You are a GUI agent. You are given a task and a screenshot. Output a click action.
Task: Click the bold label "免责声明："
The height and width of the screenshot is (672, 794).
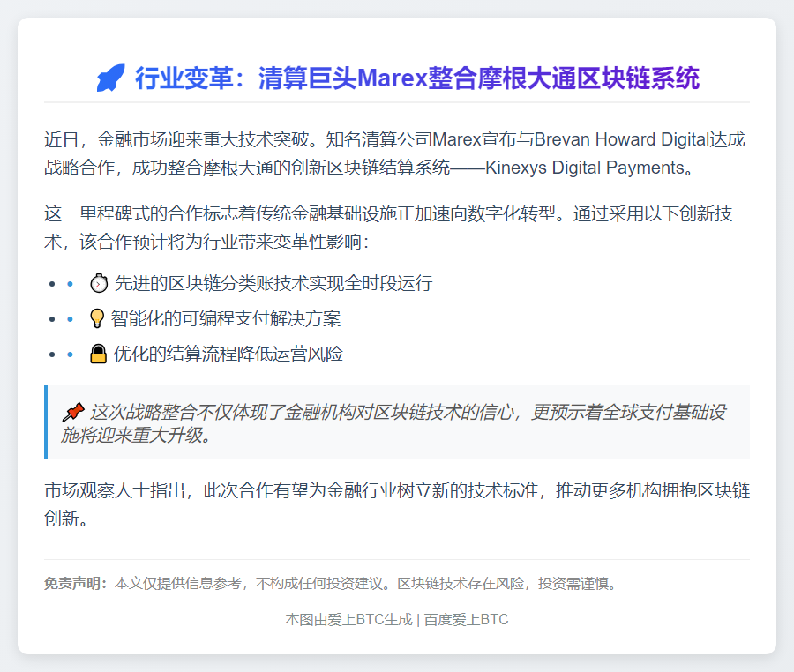76,584
